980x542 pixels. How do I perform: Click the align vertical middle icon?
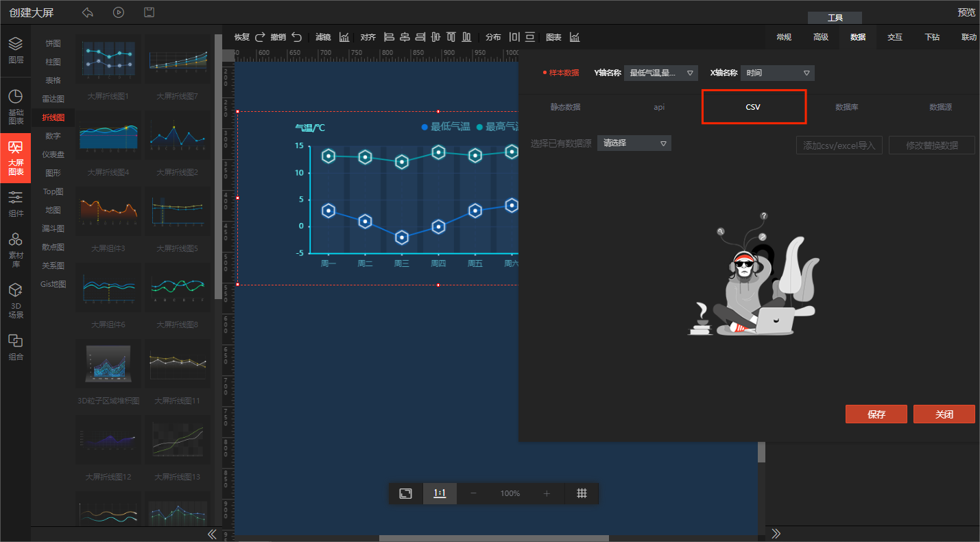436,37
